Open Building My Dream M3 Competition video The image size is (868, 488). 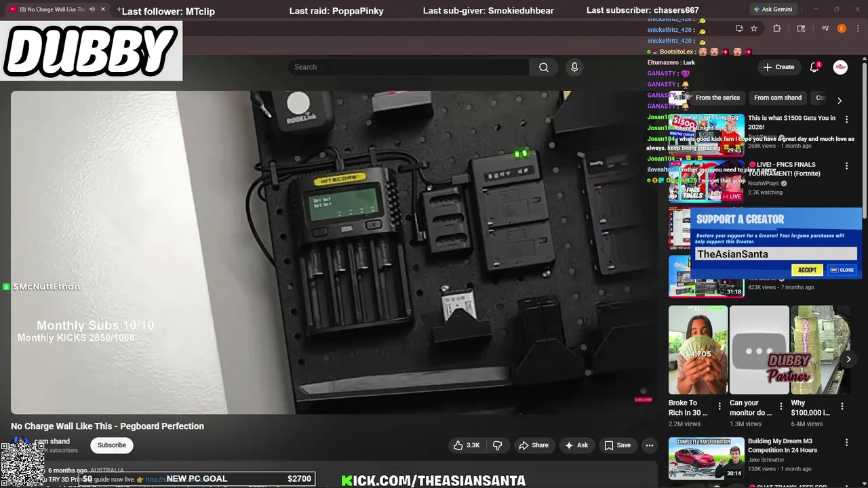783,445
